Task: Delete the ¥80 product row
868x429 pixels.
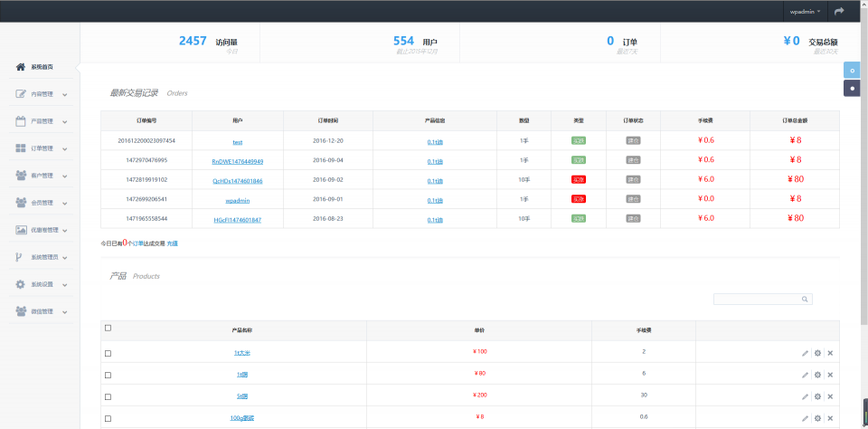Action: [x=830, y=375]
